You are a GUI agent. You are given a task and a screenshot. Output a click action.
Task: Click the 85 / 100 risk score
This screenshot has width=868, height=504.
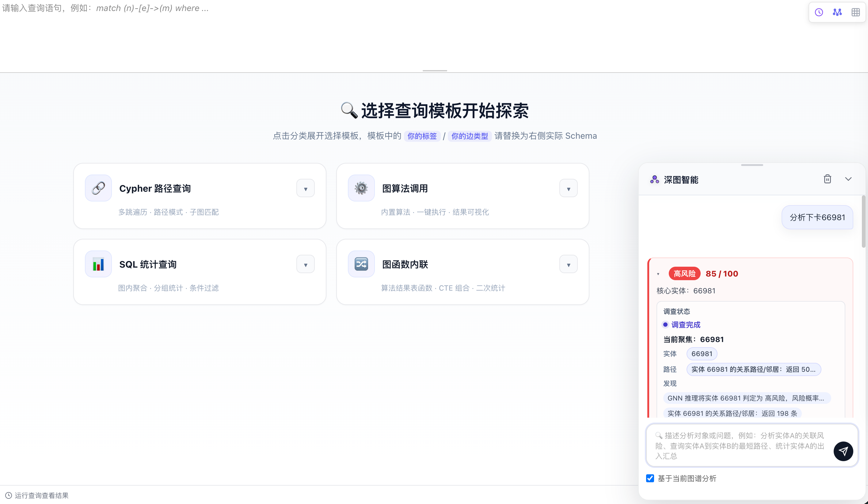[721, 274]
